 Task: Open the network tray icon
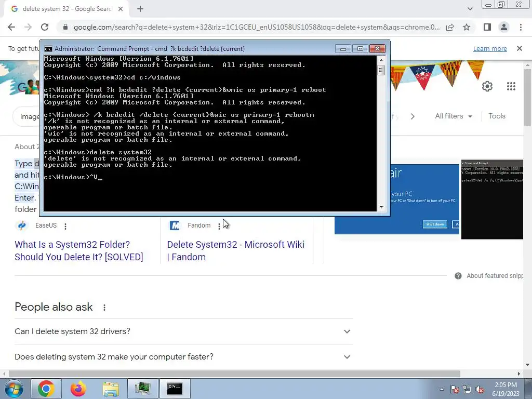tap(467, 389)
